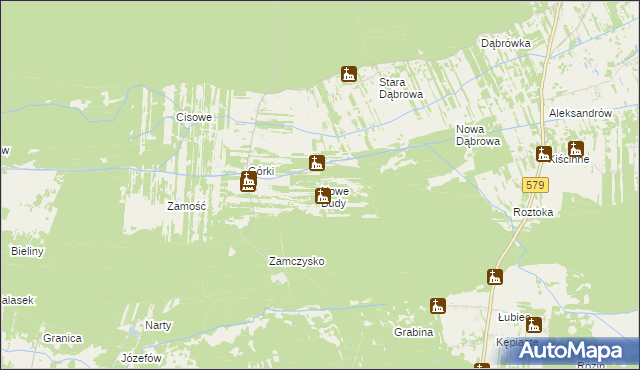Click the AutoMapa logo
Viewport: 640px width, 370px height.
click(x=571, y=351)
